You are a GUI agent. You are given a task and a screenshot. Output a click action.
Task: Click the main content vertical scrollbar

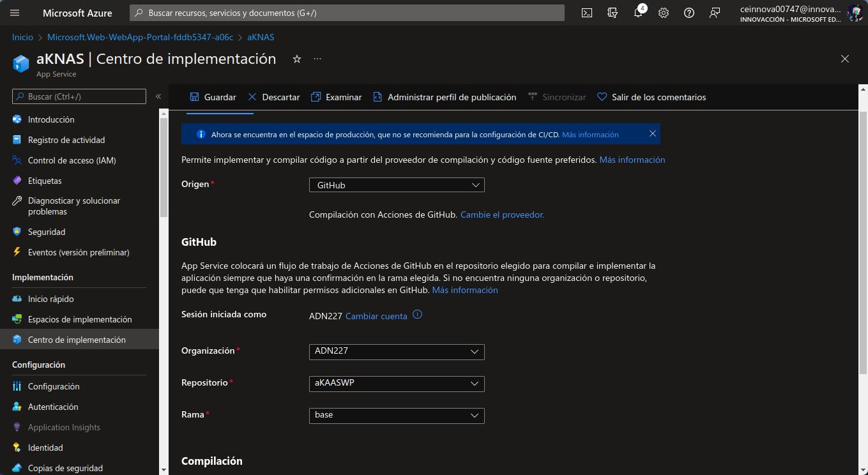click(863, 243)
